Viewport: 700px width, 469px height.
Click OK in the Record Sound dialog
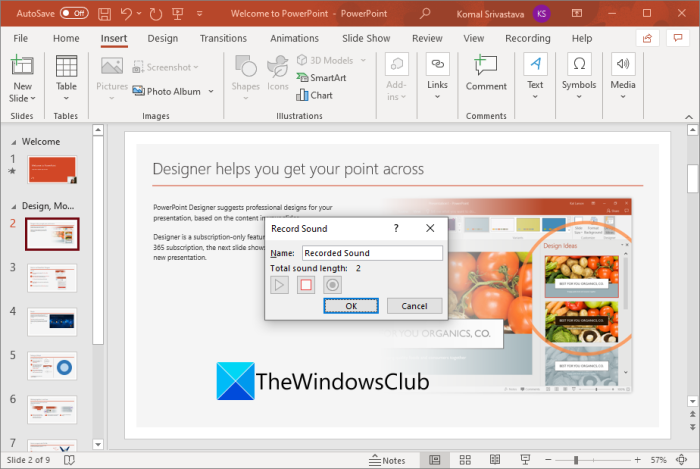(351, 306)
